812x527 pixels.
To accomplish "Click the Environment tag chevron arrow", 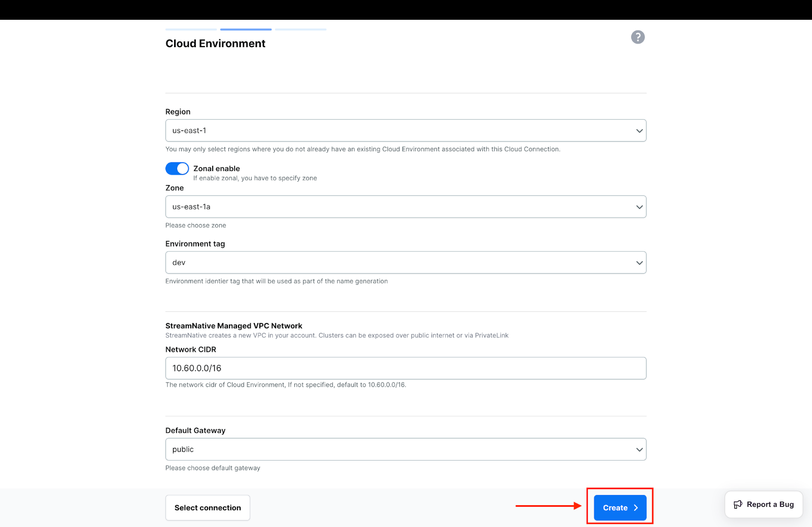I will pyautogui.click(x=639, y=263).
